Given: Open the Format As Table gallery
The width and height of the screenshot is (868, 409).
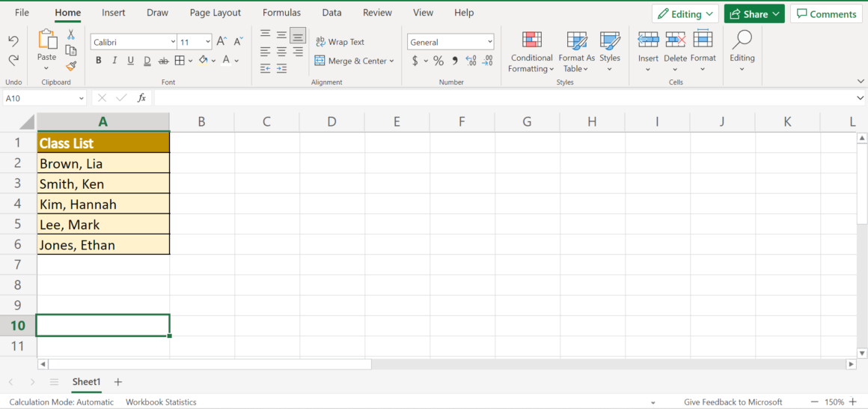Looking at the screenshot, I should click(x=577, y=52).
